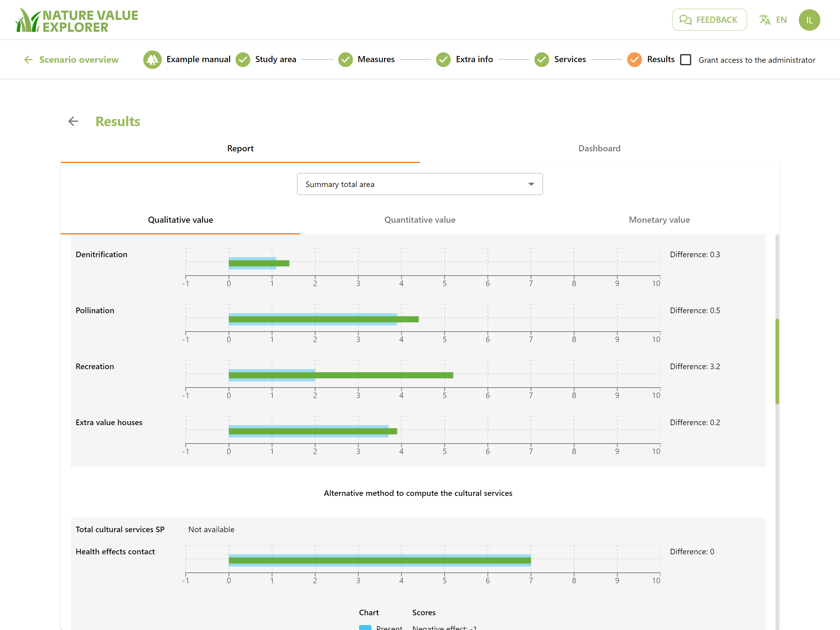Click the orange Results step icon

pyautogui.click(x=635, y=60)
